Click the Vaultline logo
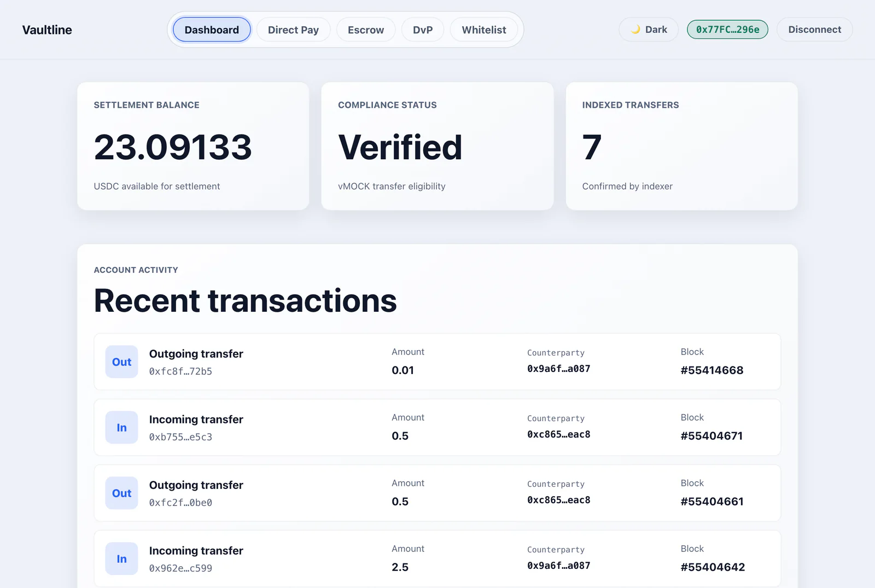Screen dimensions: 875x588 click(x=47, y=30)
